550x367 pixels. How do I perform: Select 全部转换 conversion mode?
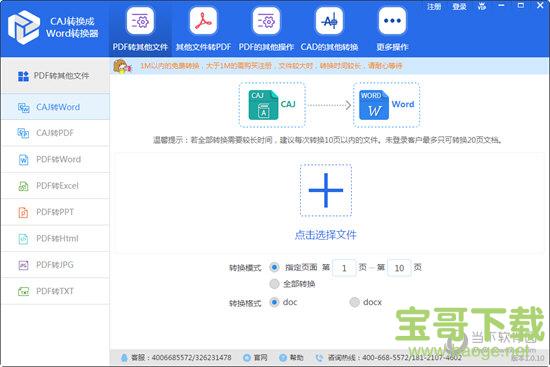click(274, 283)
